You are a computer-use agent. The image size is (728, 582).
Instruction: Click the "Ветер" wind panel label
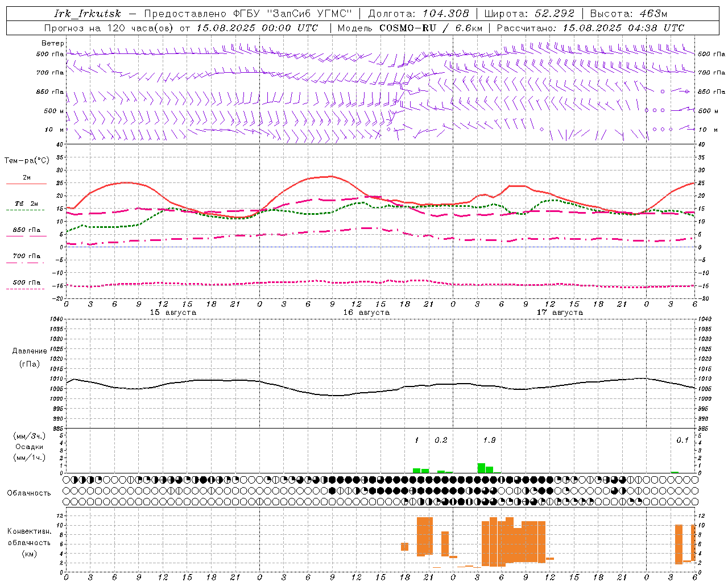[53, 43]
